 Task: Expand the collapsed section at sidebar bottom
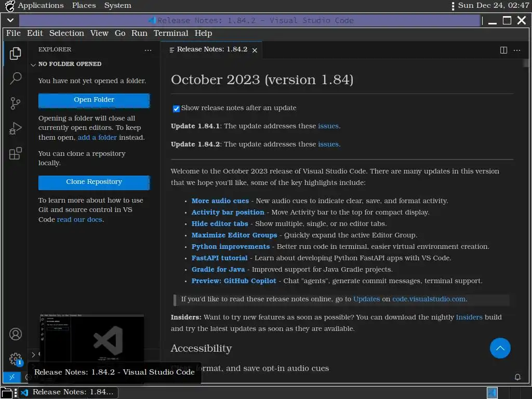[x=33, y=354]
